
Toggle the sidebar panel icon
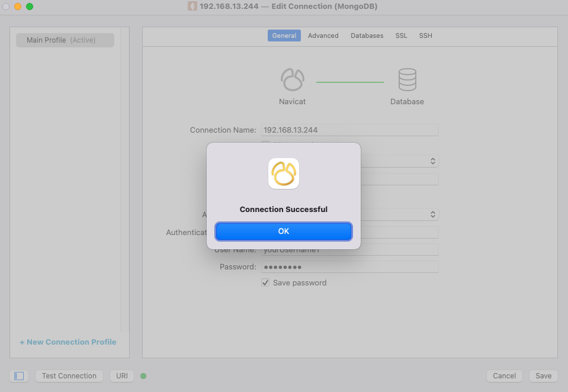(x=19, y=375)
